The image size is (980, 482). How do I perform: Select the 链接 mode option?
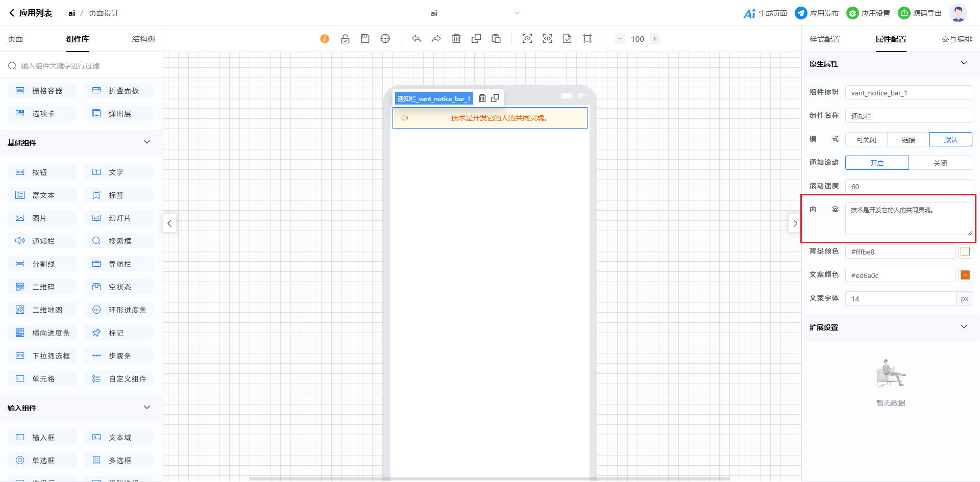(x=908, y=139)
